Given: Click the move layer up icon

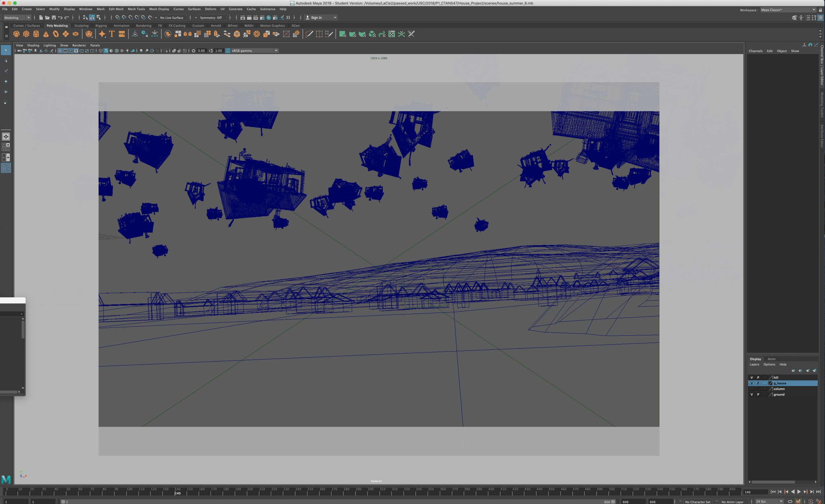Looking at the screenshot, I should (x=793, y=370).
